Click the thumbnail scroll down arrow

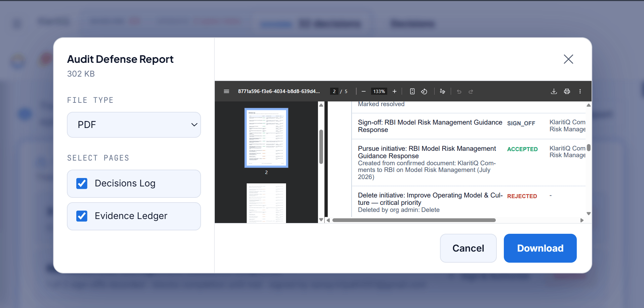(x=321, y=220)
